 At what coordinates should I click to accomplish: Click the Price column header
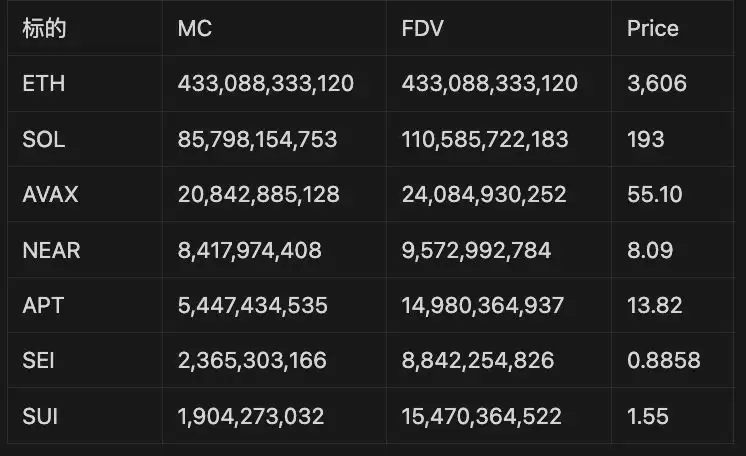point(653,29)
